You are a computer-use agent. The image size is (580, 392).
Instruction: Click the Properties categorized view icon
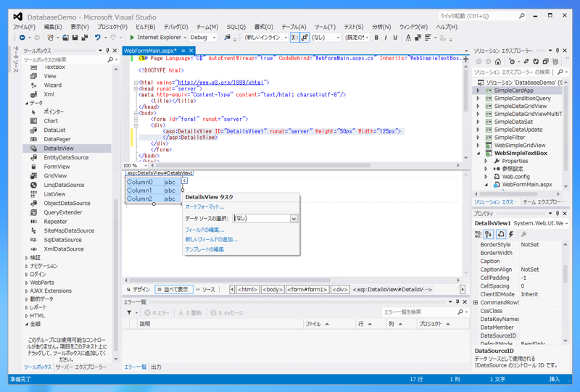(x=478, y=234)
